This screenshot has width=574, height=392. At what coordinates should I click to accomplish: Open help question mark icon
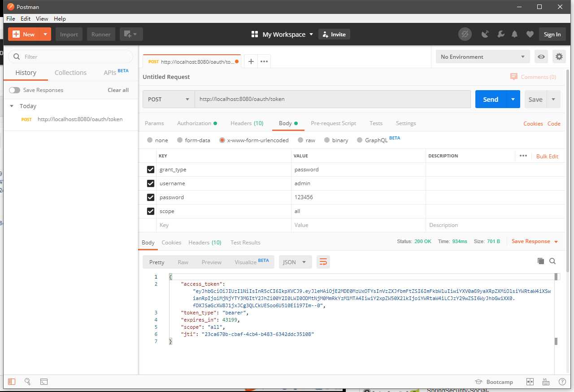coord(562,382)
